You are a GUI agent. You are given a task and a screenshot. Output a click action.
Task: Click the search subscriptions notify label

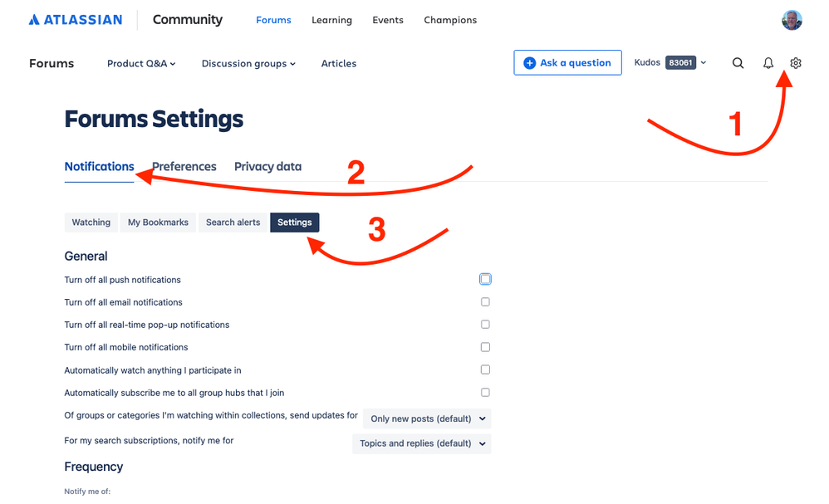[149, 441]
